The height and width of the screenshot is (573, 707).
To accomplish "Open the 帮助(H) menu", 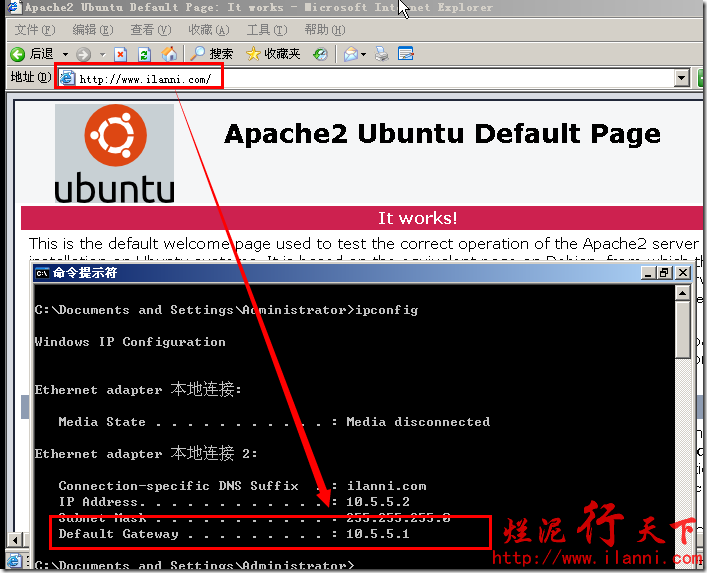I will pos(323,30).
